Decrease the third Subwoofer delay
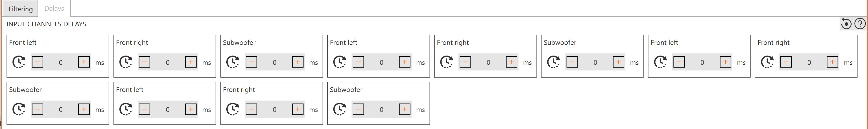The height and width of the screenshot is (129, 868). click(38, 109)
